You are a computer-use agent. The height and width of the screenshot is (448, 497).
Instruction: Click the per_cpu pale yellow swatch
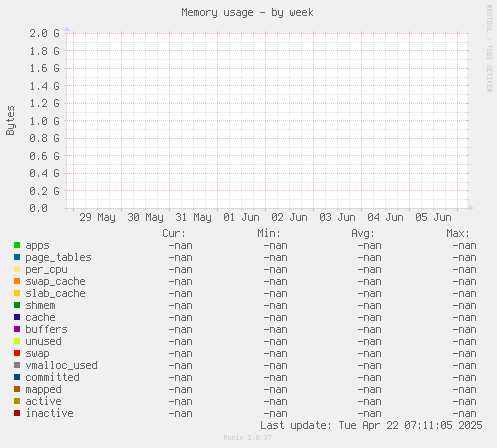[x=17, y=269]
